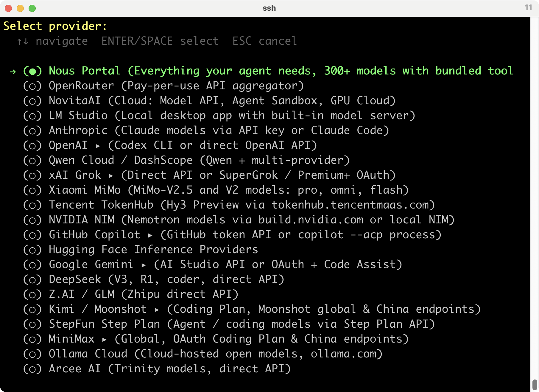Screen dimensions: 539x392
Task: Click the 'Select provider:' prompt heading
Action: click(55, 26)
